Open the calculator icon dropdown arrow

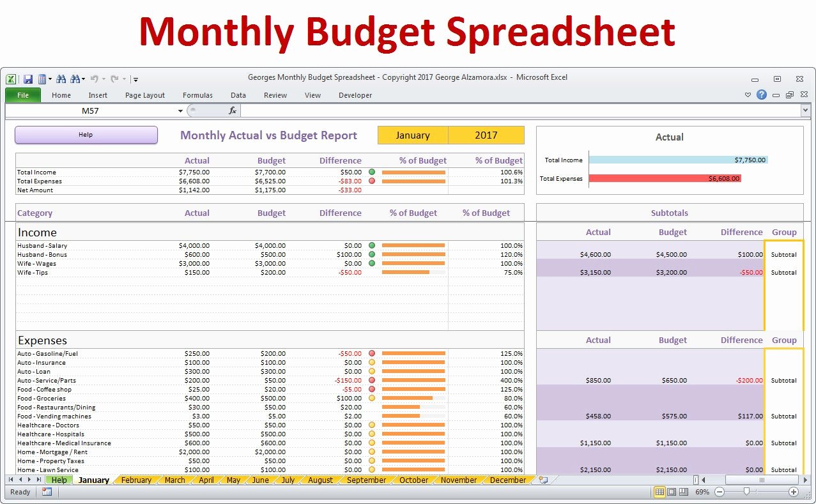[50, 80]
